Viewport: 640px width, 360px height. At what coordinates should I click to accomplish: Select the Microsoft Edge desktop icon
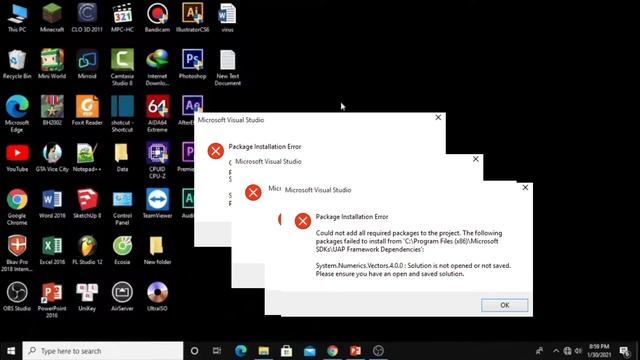pyautogui.click(x=17, y=114)
